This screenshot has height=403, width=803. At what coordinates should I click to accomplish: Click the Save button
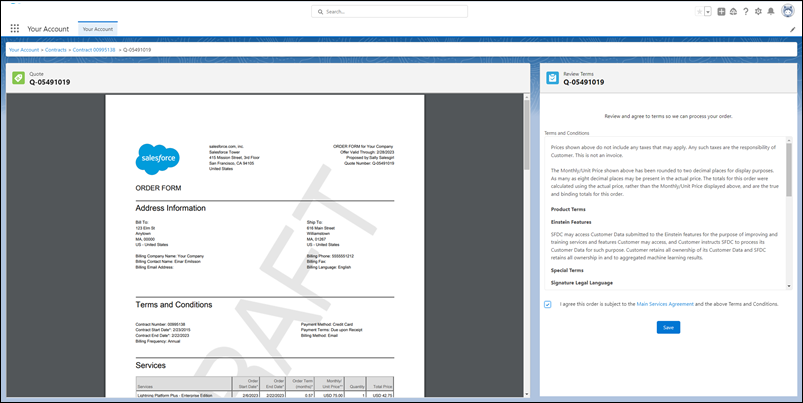[668, 327]
